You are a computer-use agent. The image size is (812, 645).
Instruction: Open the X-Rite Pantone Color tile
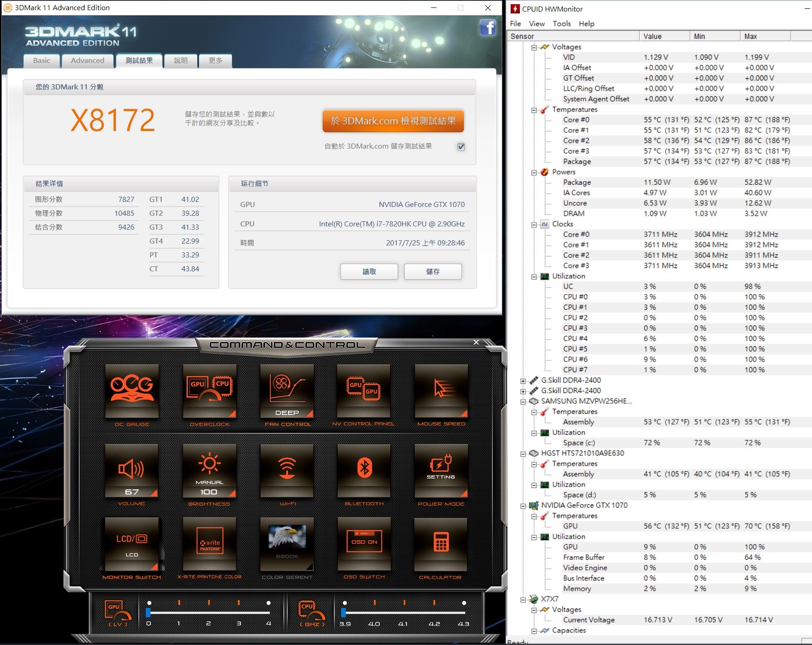pos(210,545)
